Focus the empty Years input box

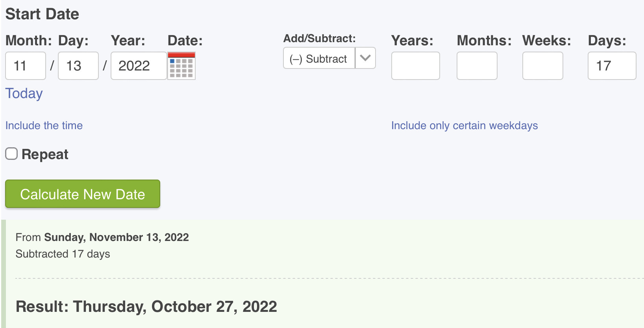pyautogui.click(x=415, y=66)
